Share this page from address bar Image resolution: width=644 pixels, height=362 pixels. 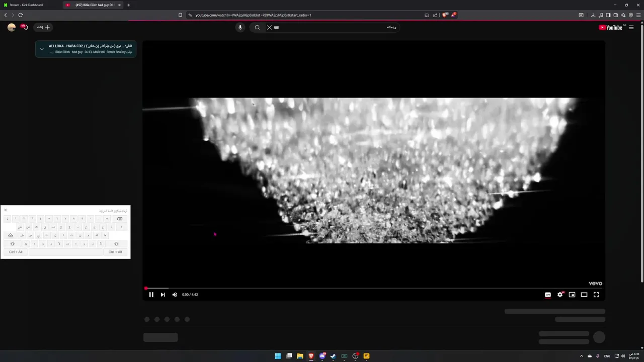coord(435,15)
